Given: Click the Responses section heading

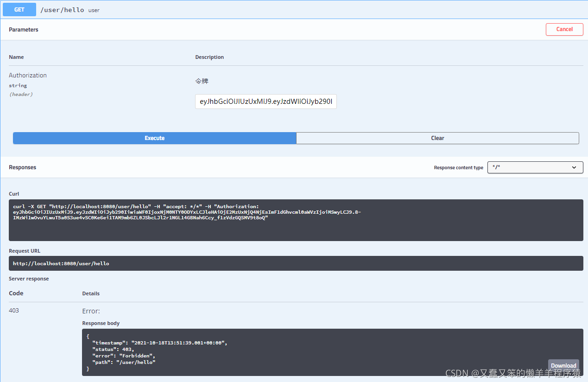Looking at the screenshot, I should [22, 167].
